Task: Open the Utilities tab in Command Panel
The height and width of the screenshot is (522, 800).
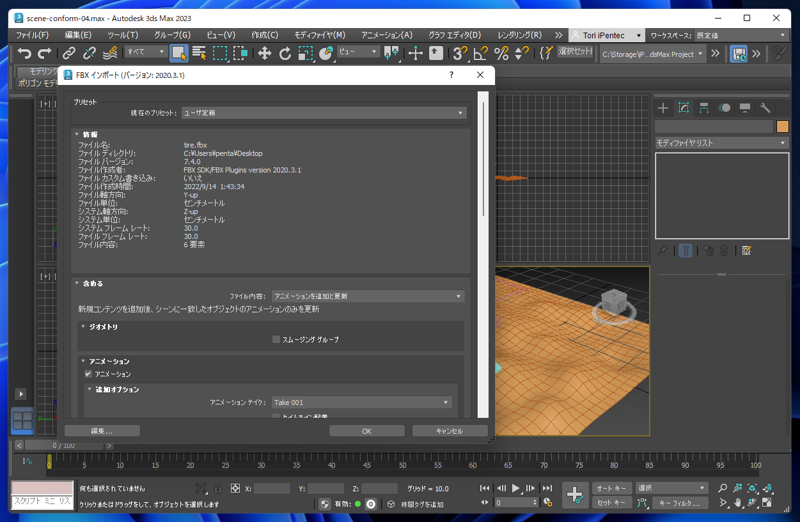Action: tap(765, 108)
